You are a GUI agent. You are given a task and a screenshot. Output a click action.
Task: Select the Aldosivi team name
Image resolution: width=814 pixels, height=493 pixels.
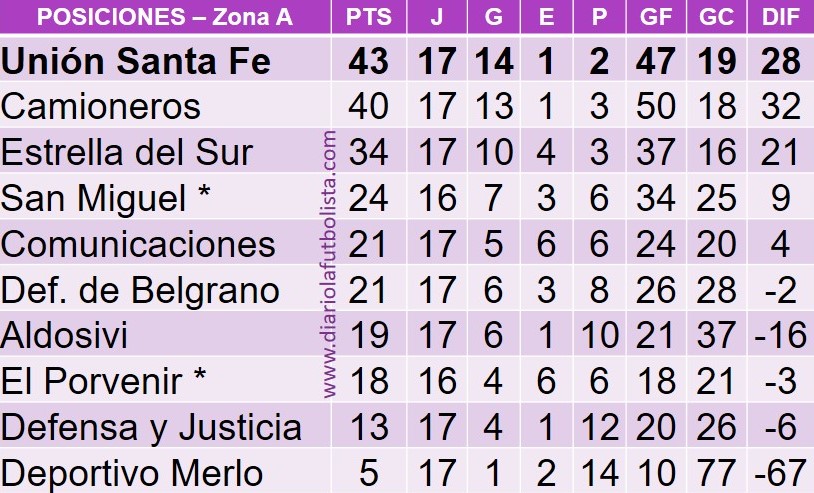(65, 335)
